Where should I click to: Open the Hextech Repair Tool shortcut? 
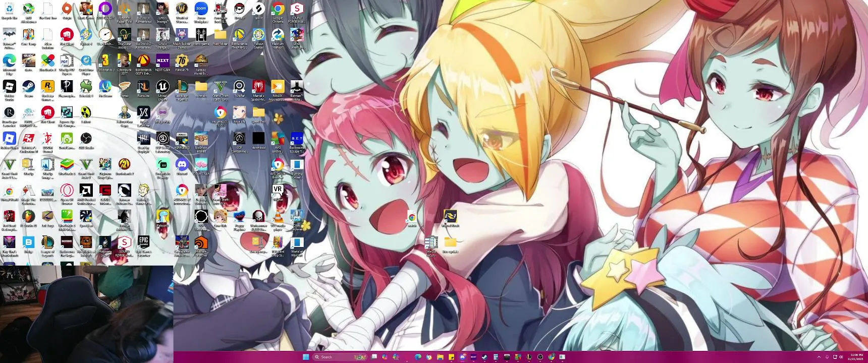(124, 12)
